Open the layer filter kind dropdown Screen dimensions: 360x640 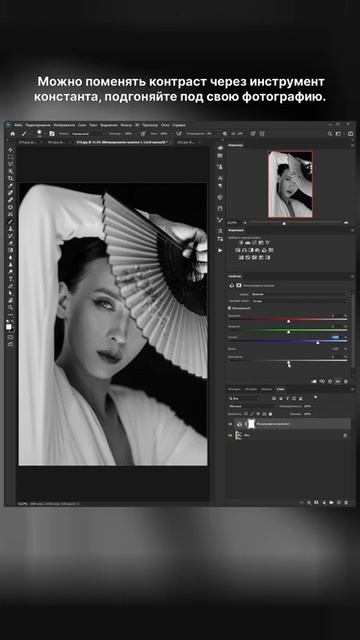tap(244, 398)
